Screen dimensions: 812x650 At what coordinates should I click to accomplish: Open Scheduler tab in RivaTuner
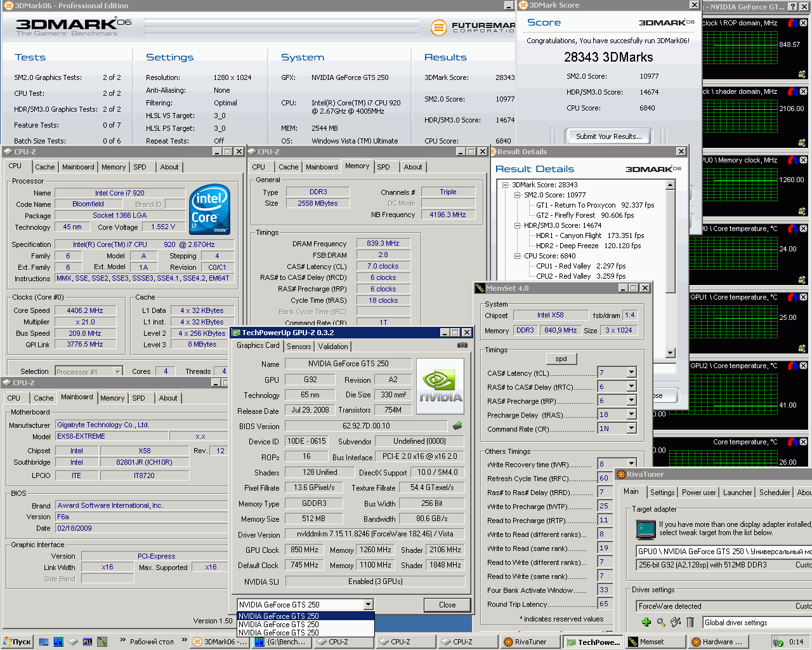click(775, 493)
